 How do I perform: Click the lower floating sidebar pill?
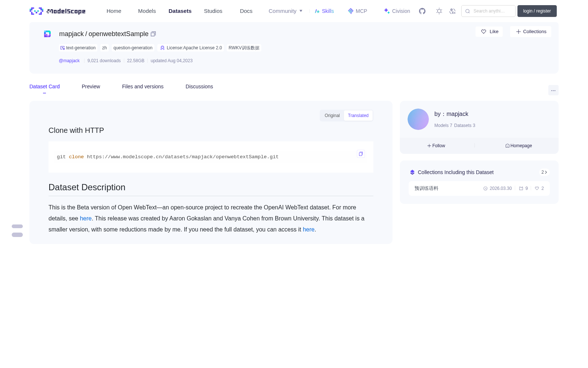point(17,235)
